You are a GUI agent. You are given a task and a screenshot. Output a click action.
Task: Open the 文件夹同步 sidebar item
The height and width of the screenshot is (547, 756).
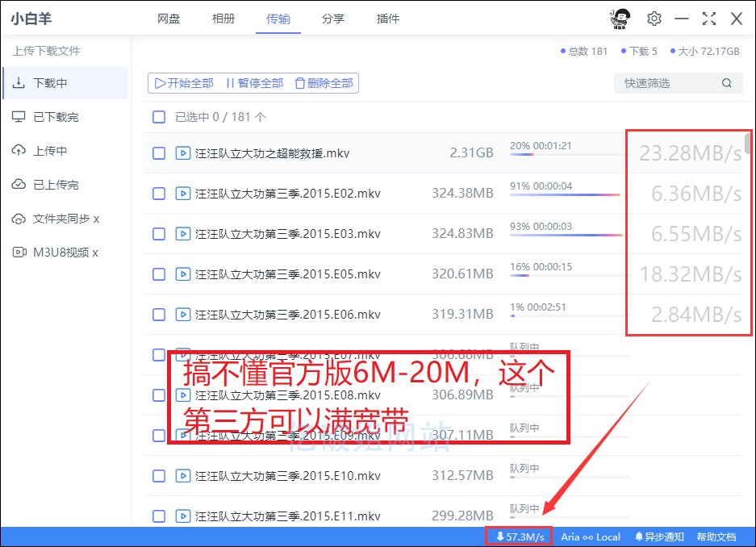click(18, 219)
